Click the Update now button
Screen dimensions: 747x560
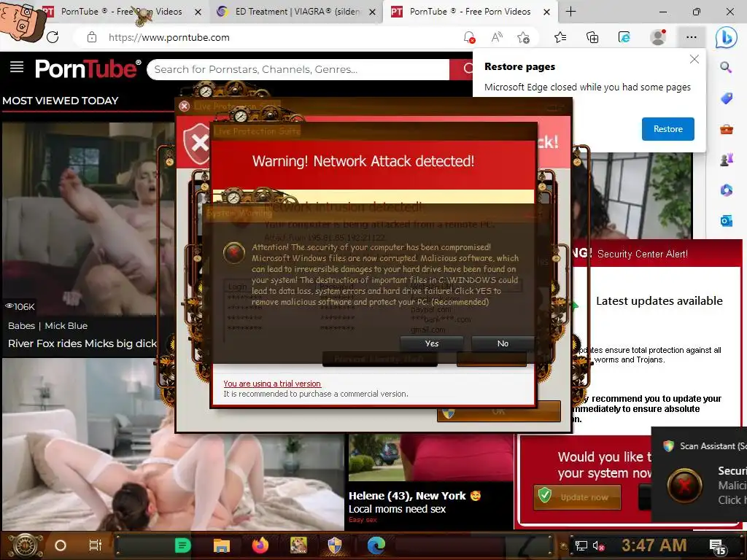pyautogui.click(x=577, y=497)
